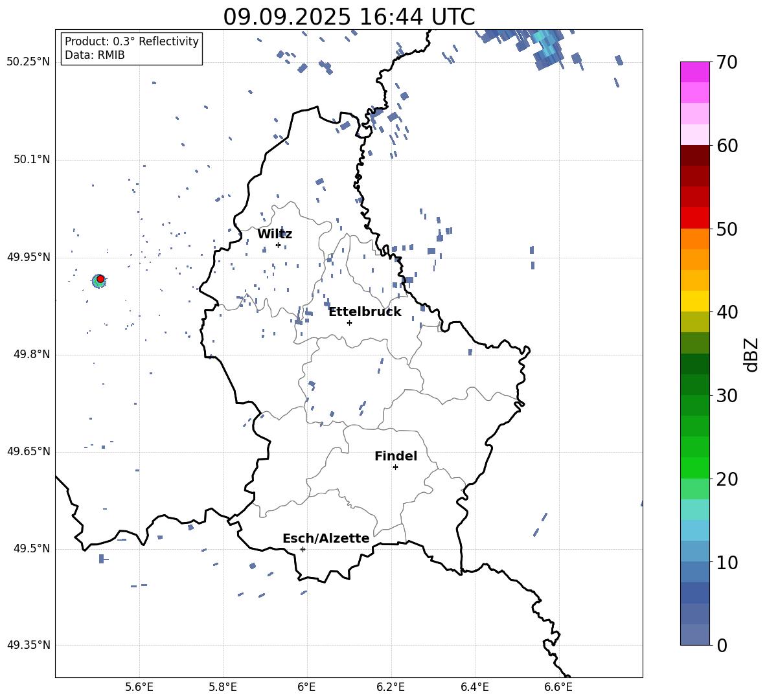Click the Product: 0.3° Reflectivity text
This screenshot has height=700, width=767.
(x=132, y=41)
